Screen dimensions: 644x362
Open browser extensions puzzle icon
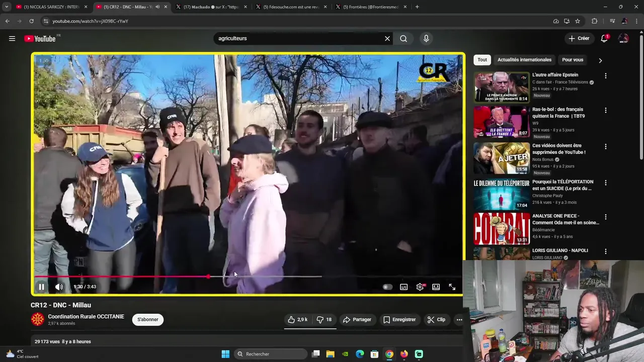pyautogui.click(x=595, y=21)
